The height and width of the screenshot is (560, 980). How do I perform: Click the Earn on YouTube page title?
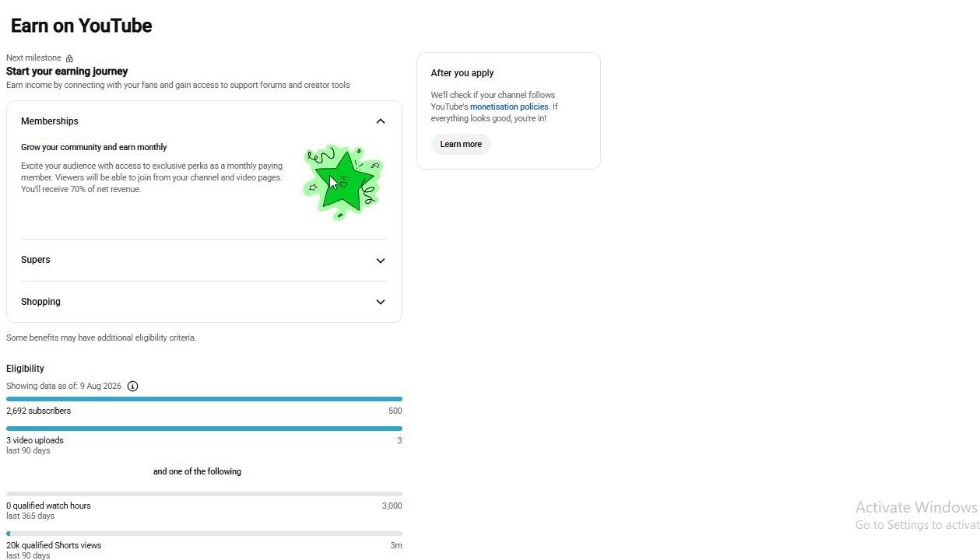click(x=81, y=26)
